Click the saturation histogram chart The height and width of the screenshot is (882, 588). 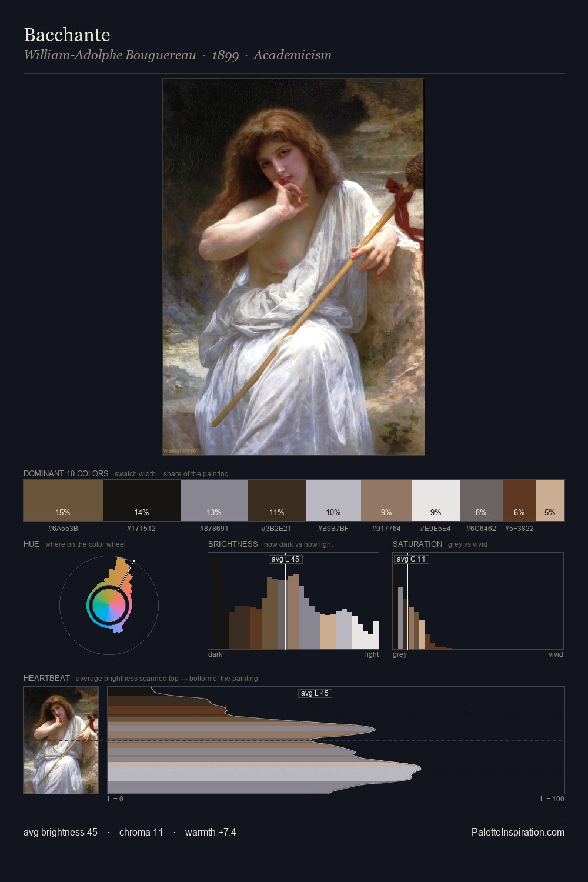tap(478, 601)
